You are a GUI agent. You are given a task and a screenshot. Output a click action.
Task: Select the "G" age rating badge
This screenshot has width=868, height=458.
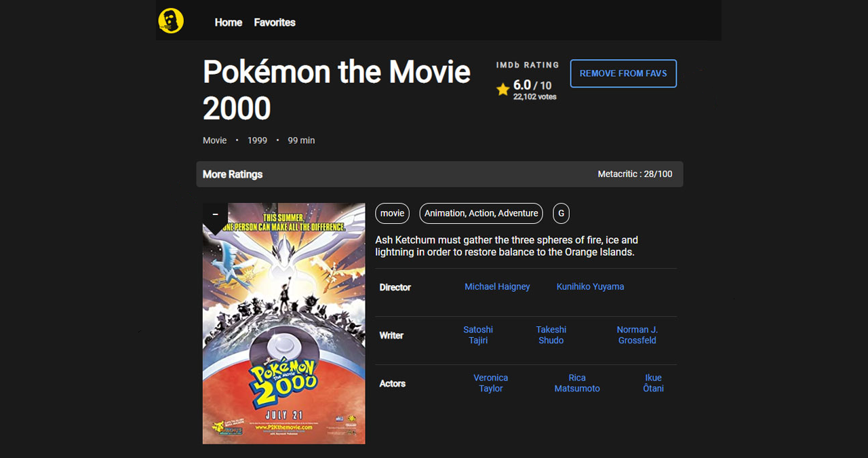(561, 213)
